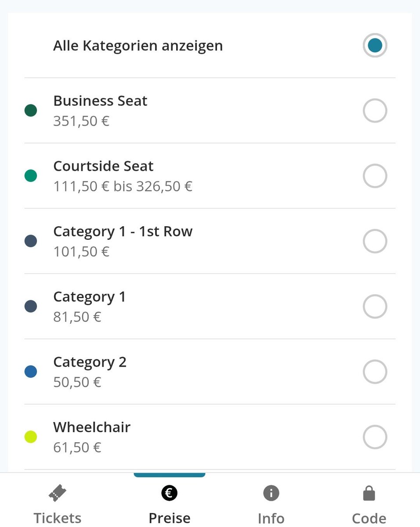Choose Category 1 - 1st Row radio button
The width and height of the screenshot is (420, 527).
[375, 241]
